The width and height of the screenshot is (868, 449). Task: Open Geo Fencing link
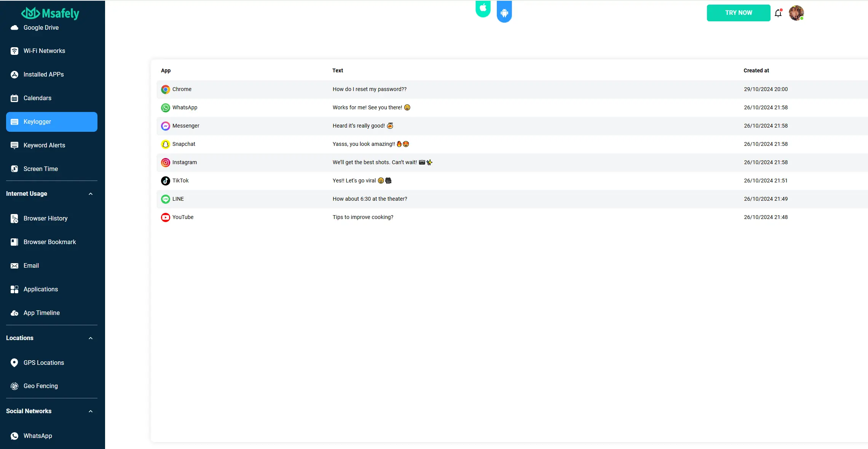(x=52, y=386)
